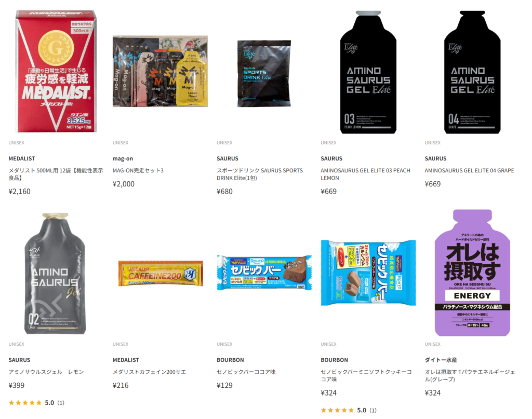The height and width of the screenshot is (419, 532).
Task: Select the SAURUS Sports Drink Elite sachet image
Action: [x=264, y=73]
